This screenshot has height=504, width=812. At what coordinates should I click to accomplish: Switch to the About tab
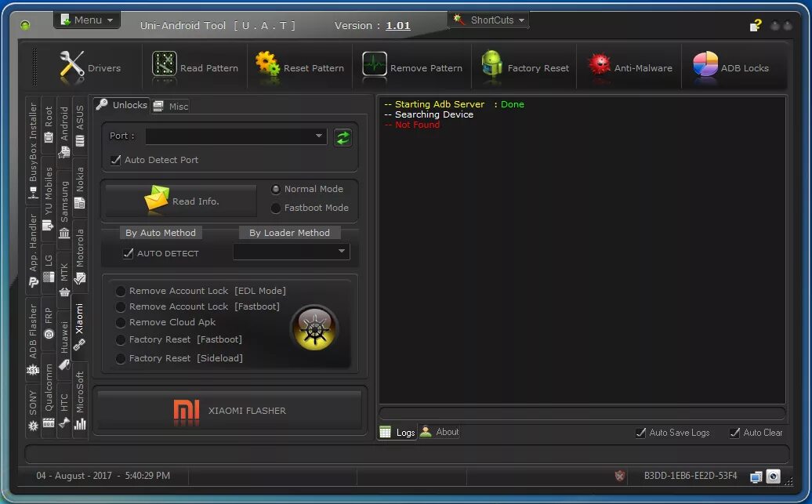440,431
